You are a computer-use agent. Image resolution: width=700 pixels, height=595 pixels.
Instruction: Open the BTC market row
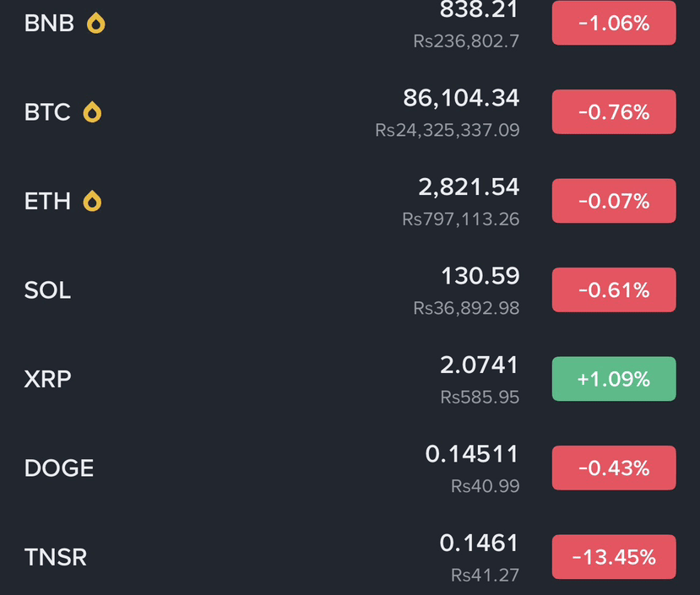click(x=350, y=111)
